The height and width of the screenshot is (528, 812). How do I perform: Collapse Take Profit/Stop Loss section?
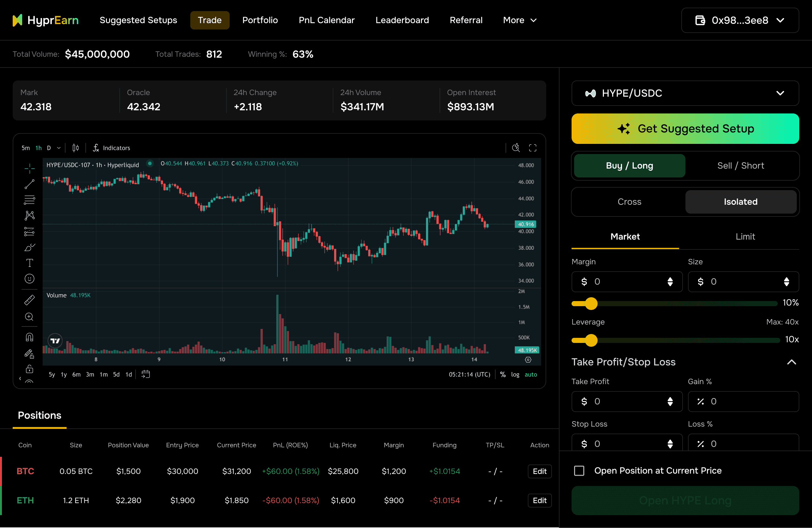click(791, 362)
